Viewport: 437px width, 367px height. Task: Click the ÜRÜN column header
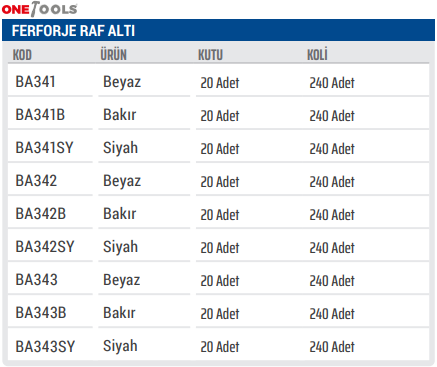113,55
